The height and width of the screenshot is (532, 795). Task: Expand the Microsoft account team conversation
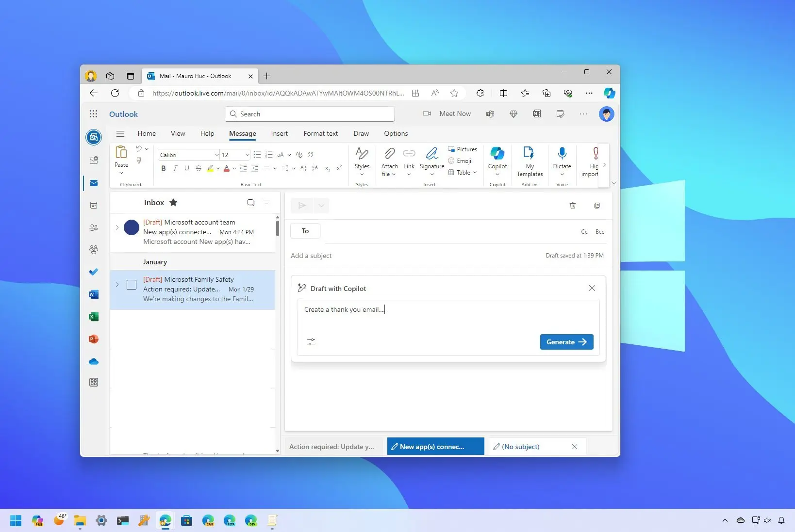116,227
